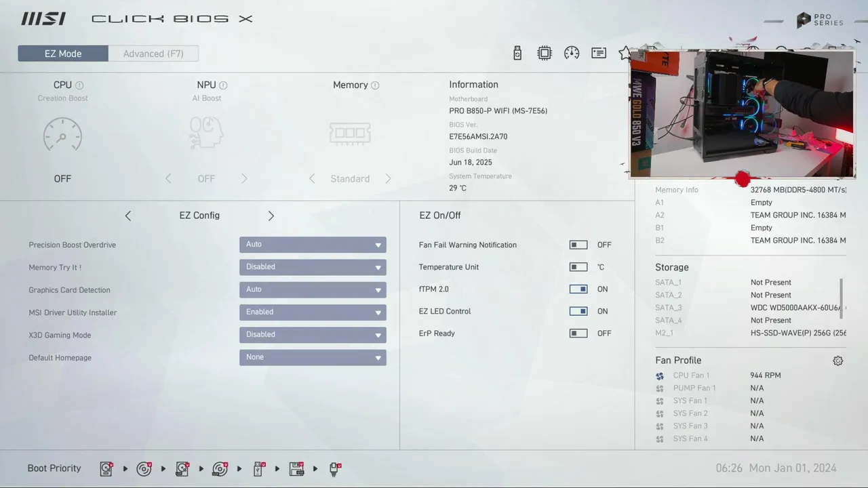Switch to the EZ Mode tab
The image size is (868, 488).
tap(63, 54)
